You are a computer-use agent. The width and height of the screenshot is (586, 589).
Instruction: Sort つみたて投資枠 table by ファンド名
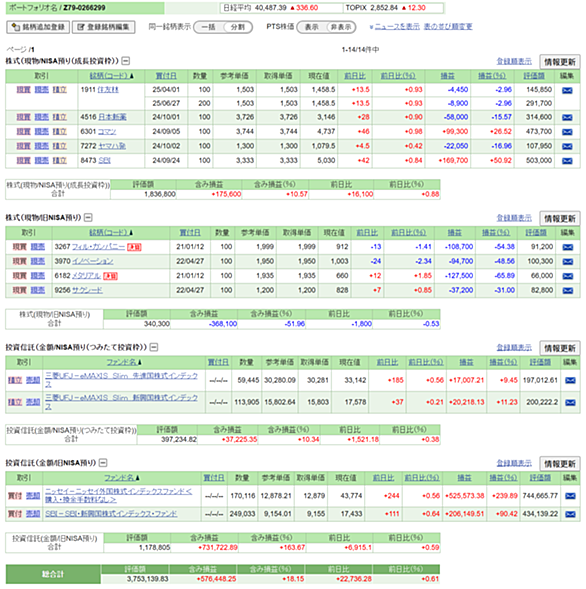click(124, 362)
